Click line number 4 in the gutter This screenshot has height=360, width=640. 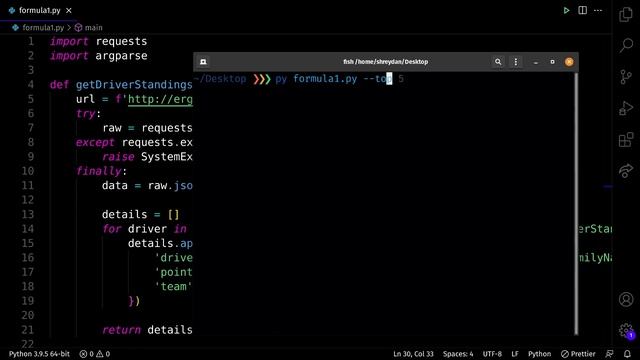pos(31,84)
